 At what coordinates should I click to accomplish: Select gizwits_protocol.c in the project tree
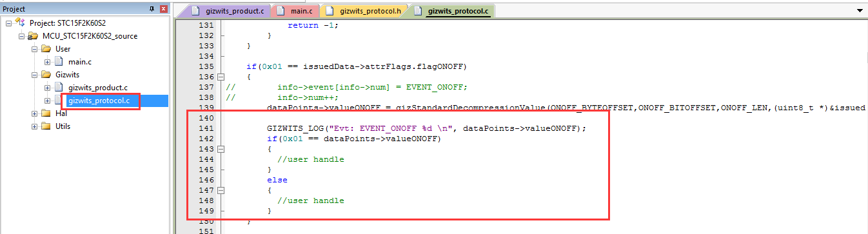click(99, 101)
